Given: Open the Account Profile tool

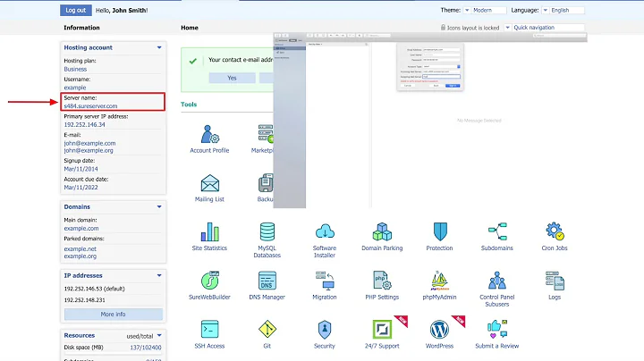Looking at the screenshot, I should (209, 139).
